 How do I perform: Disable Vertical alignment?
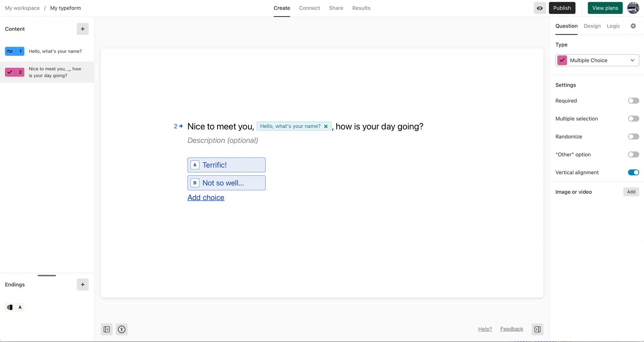coord(633,172)
